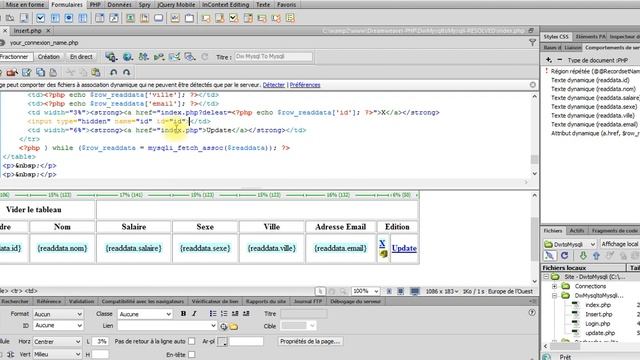This screenshot has height=360, width=640.
Task: Open the Actifs panel tab
Action: pos(577,231)
